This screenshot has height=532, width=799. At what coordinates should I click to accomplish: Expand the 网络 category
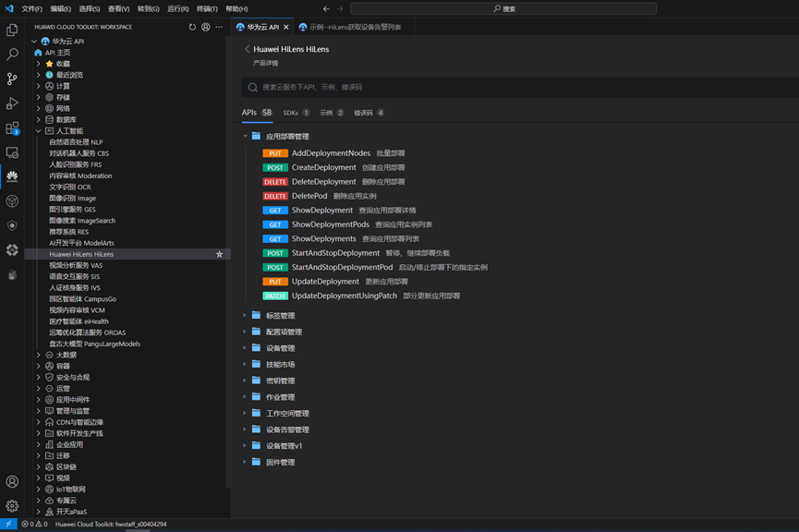(38, 109)
